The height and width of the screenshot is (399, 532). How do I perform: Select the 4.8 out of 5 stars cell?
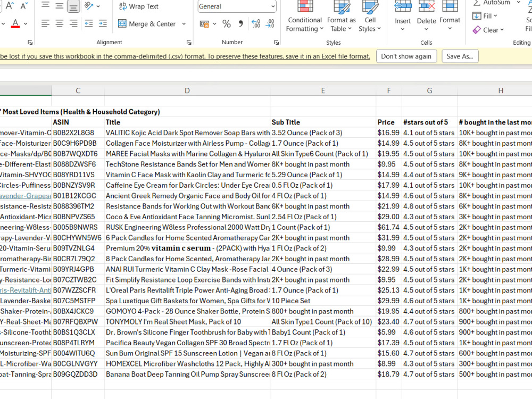429,206
